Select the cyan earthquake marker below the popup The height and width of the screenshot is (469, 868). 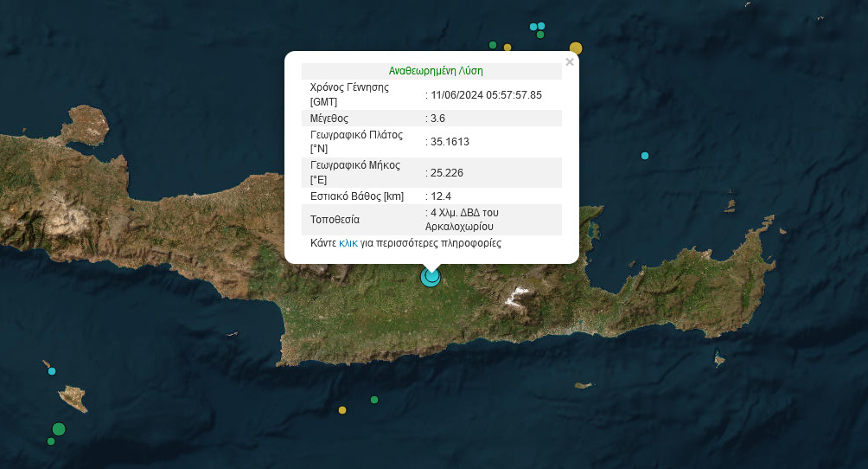point(431,277)
